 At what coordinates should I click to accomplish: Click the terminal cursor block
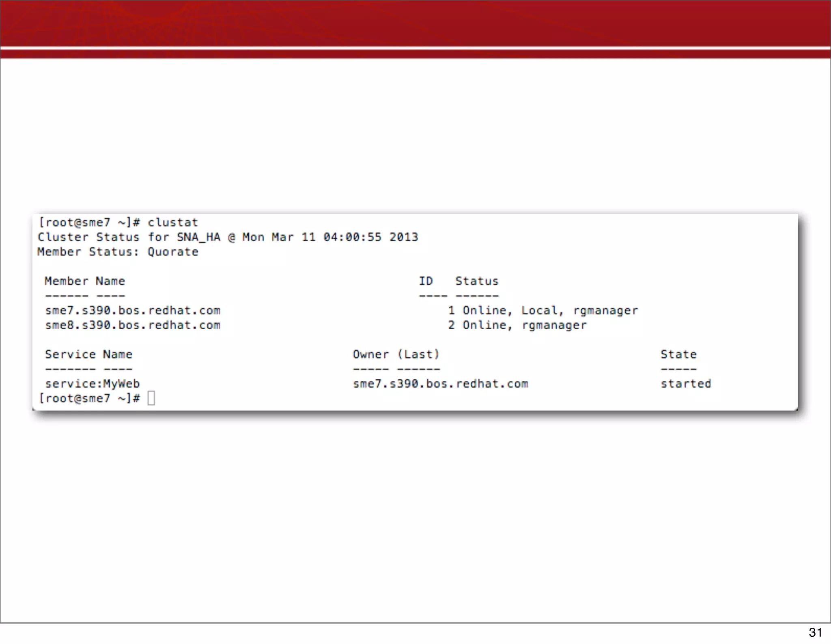pyautogui.click(x=151, y=398)
